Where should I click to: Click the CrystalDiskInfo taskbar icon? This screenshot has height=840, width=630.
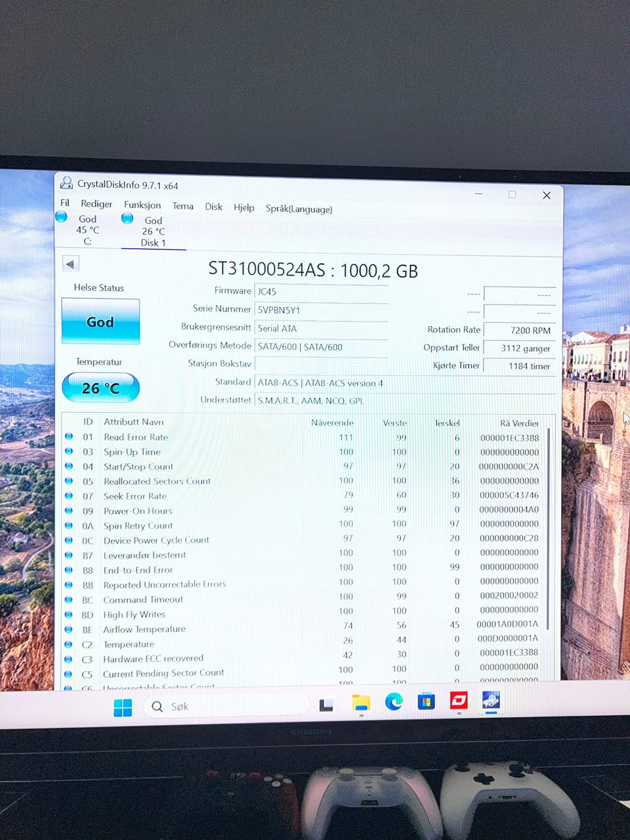point(491,700)
